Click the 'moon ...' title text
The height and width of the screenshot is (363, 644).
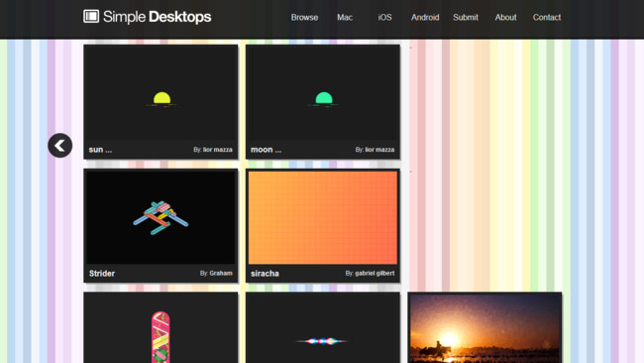267,150
